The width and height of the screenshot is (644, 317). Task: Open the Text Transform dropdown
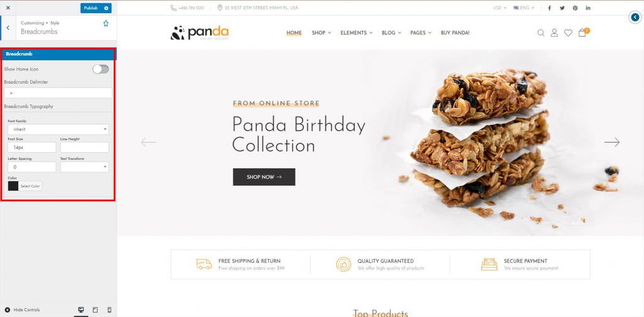point(84,167)
